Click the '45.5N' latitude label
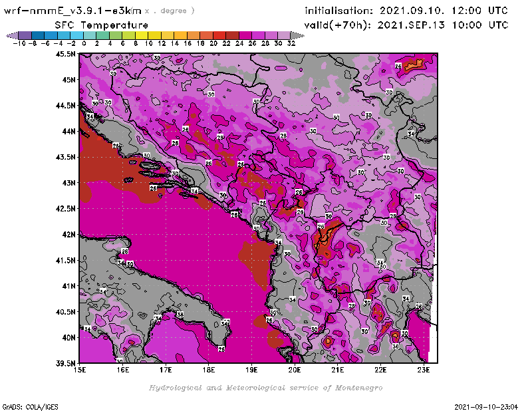532x411 pixels. pyautogui.click(x=65, y=54)
